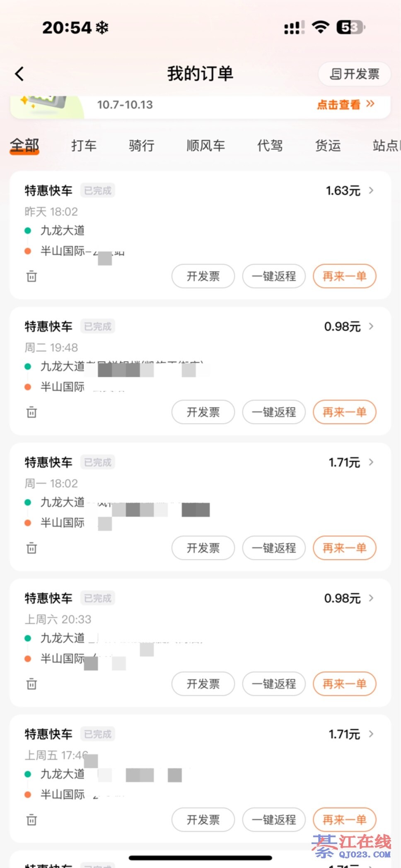This screenshot has width=401, height=868.
Task: Open chevron for last Saturday's 0.98元 order
Action: (371, 598)
